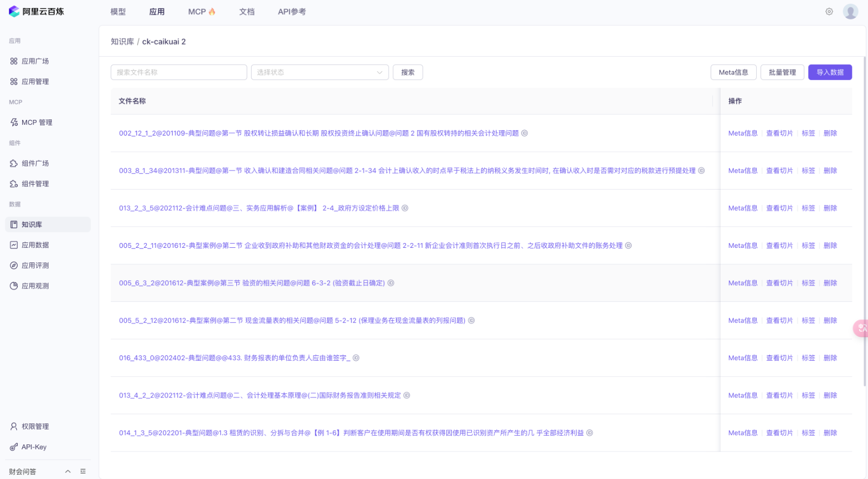Expand the 财会问答 workspace switcher

point(68,471)
